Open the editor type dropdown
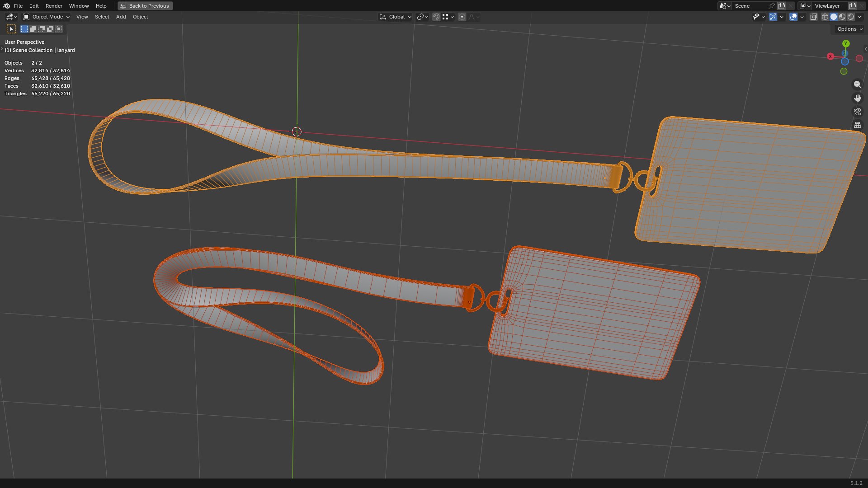The width and height of the screenshot is (868, 488). coord(11,17)
